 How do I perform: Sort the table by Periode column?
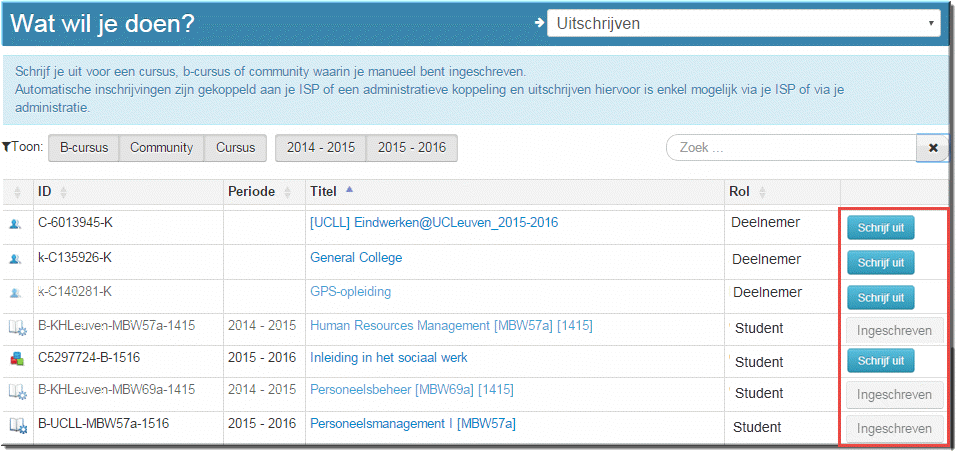(265, 192)
